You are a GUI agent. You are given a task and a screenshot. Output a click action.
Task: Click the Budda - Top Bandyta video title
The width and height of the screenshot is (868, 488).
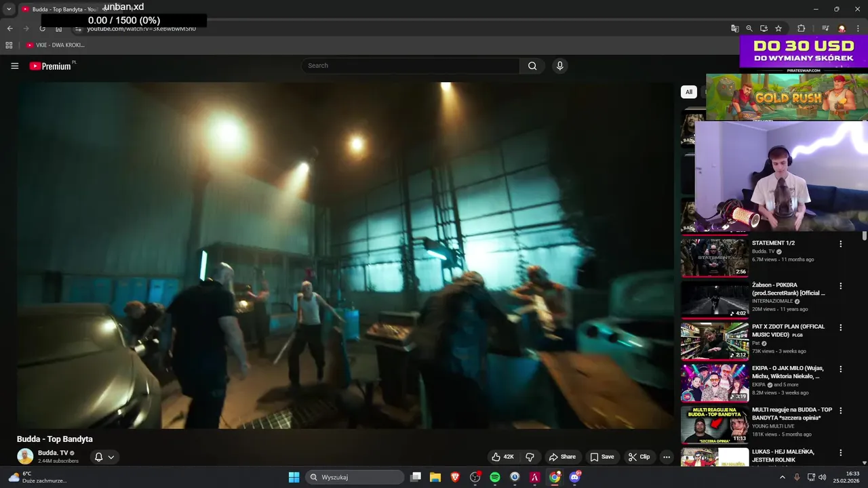tap(55, 439)
